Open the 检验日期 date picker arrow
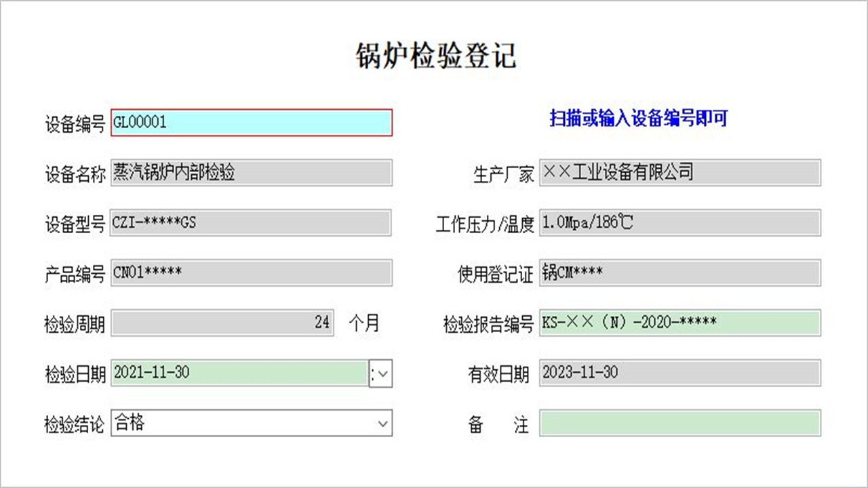This screenshot has width=868, height=488. click(x=382, y=373)
